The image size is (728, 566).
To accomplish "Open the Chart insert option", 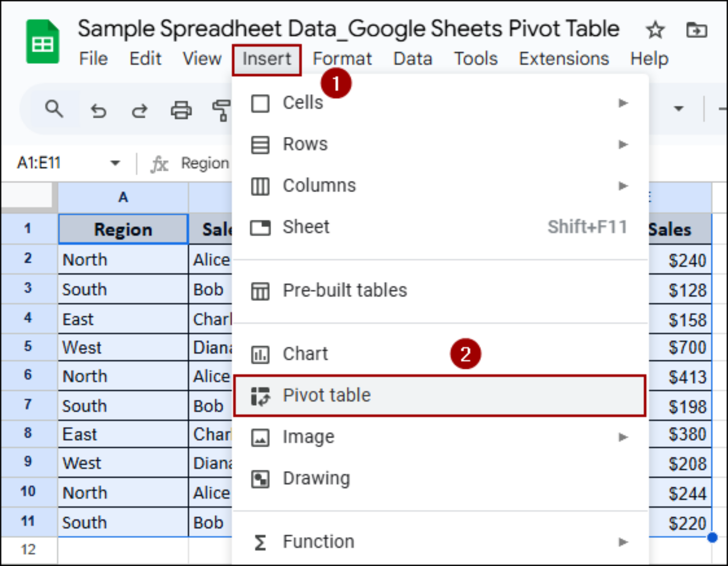I will pos(305,353).
